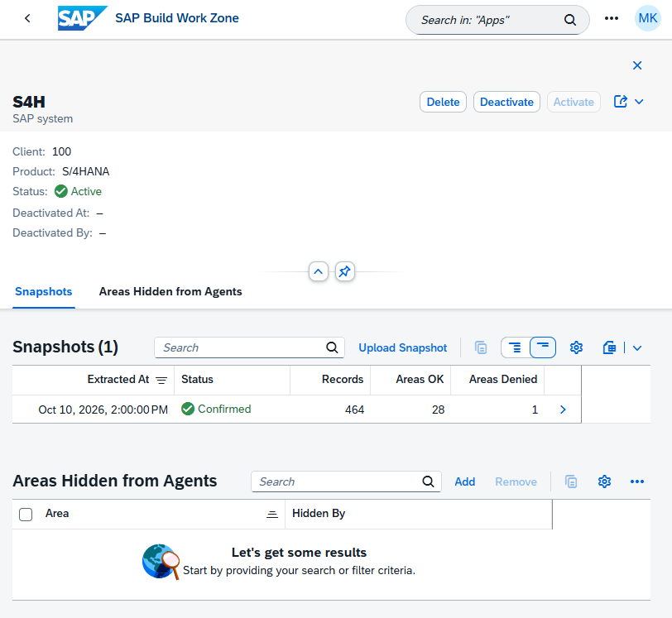Switch to Areas Hidden from Agents tab
The height and width of the screenshot is (618, 672).
pyautogui.click(x=170, y=291)
